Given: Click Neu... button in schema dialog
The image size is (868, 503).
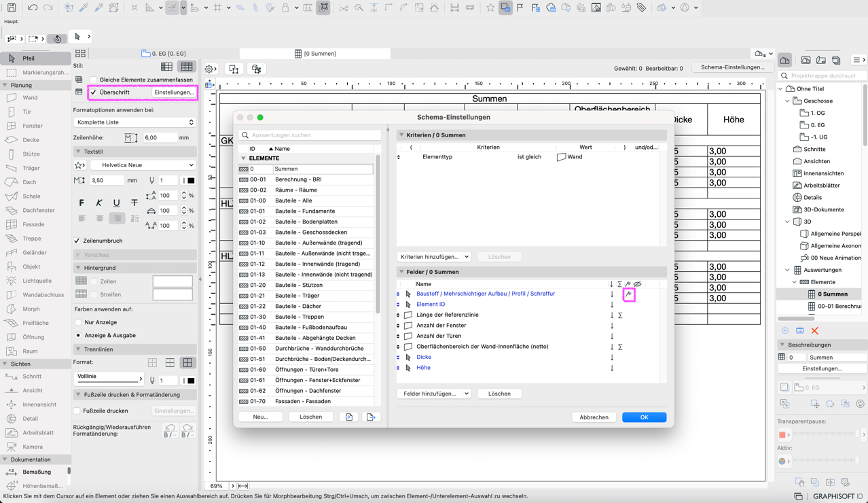Looking at the screenshot, I should (x=260, y=417).
